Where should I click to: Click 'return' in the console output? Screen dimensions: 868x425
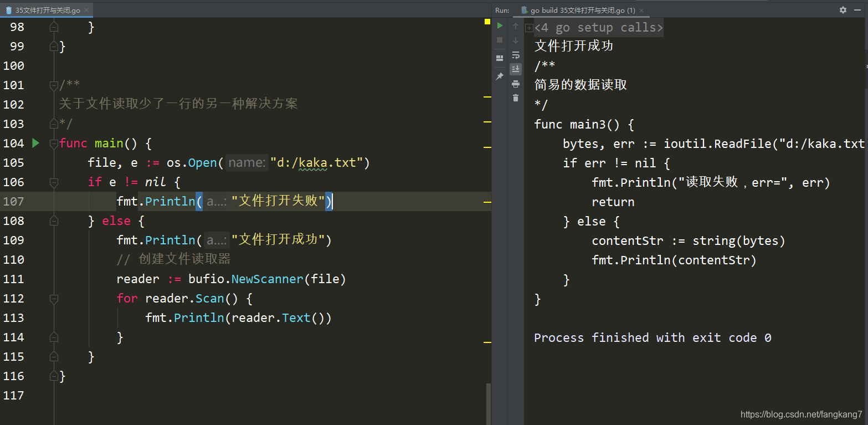click(x=613, y=202)
